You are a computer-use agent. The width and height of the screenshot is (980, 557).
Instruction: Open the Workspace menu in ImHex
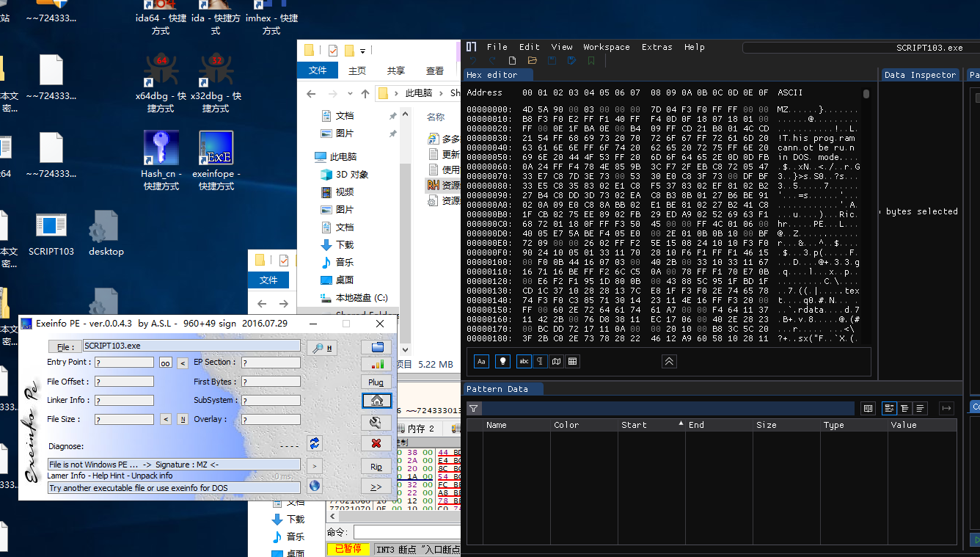tap(607, 47)
